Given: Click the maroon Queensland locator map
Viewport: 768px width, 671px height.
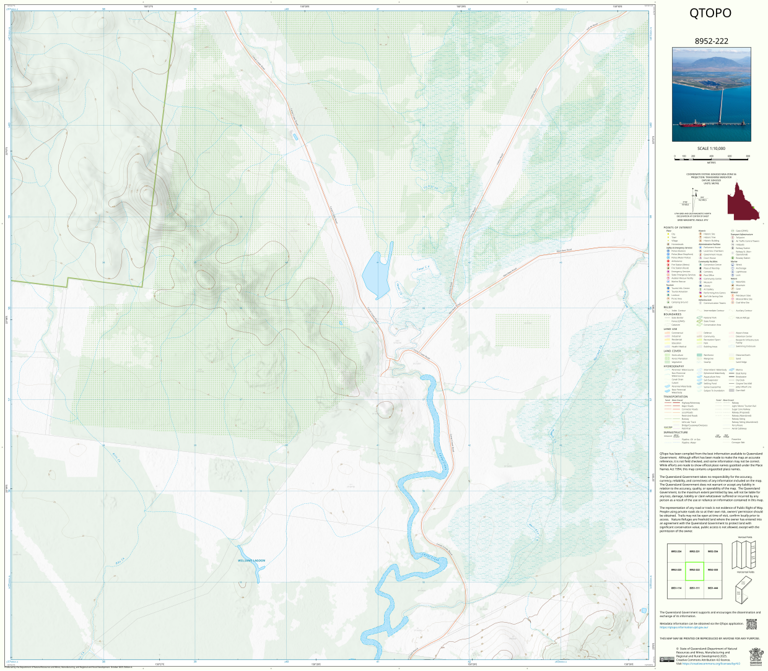Looking at the screenshot, I should pyautogui.click(x=743, y=201).
